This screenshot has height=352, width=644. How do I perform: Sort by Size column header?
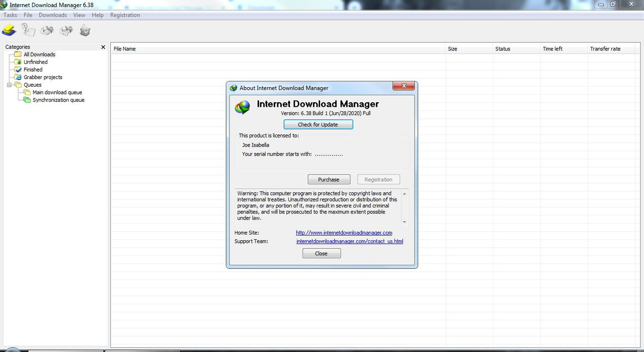click(x=469, y=49)
